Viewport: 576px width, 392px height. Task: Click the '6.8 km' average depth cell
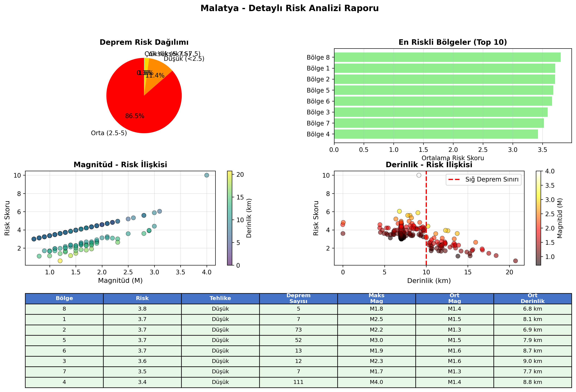tap(533, 309)
